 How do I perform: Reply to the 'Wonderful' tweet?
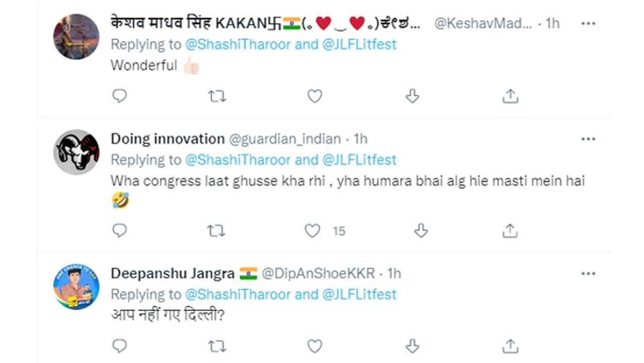pyautogui.click(x=119, y=96)
